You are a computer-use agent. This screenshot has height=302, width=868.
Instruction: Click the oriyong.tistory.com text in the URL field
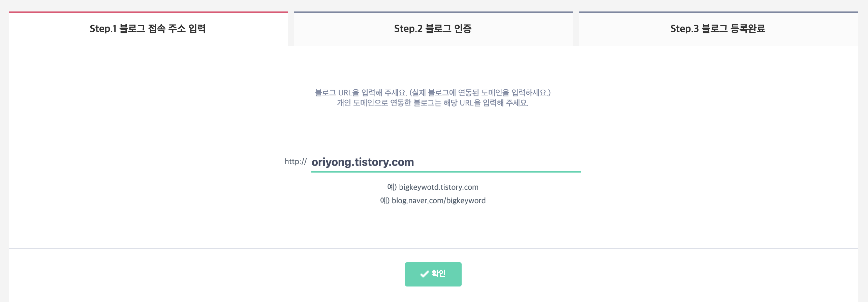[x=363, y=162]
